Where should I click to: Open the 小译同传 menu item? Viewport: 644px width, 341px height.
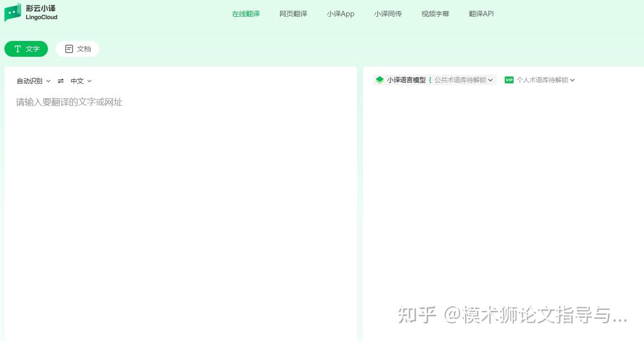(388, 14)
